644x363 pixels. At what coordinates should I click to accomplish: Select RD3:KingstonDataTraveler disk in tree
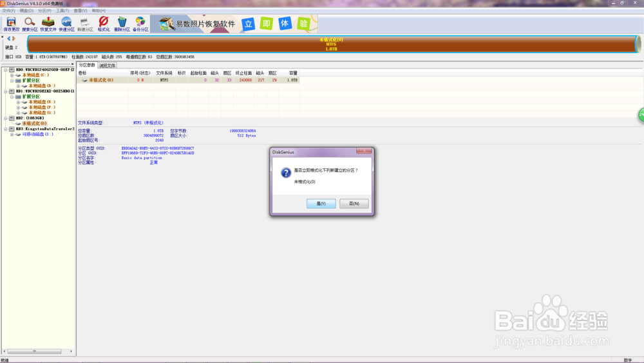pos(45,129)
